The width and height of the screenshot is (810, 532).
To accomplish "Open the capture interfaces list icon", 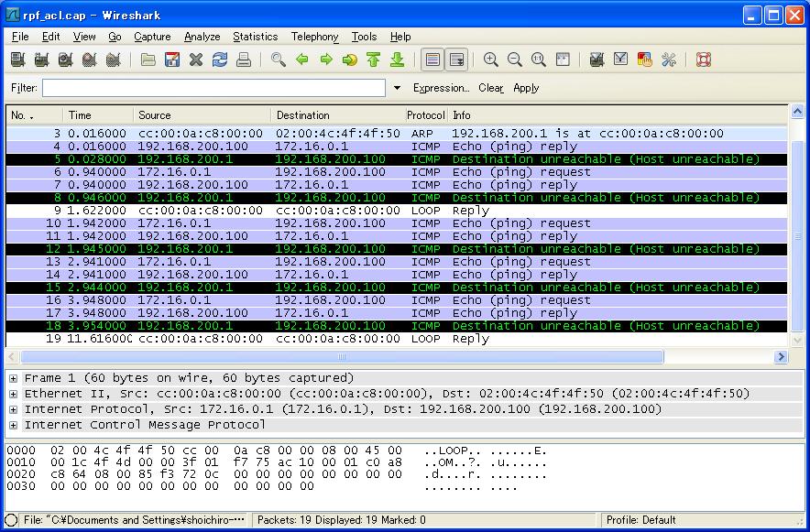I will (17, 60).
